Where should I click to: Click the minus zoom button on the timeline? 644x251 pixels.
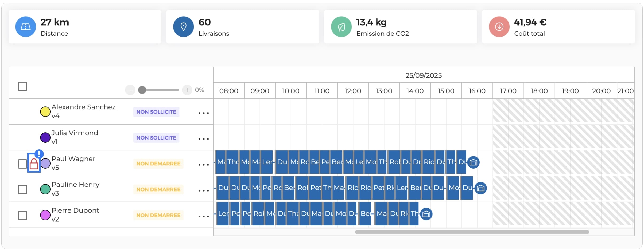[130, 90]
